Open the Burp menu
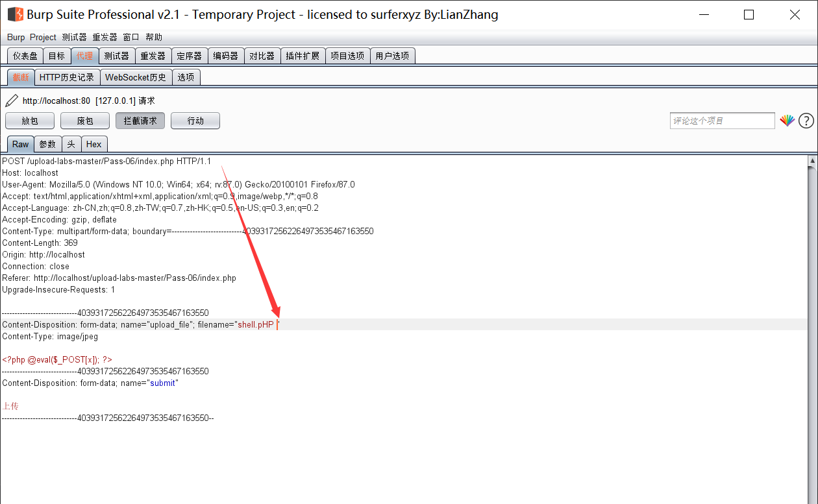818x504 pixels. [16, 38]
